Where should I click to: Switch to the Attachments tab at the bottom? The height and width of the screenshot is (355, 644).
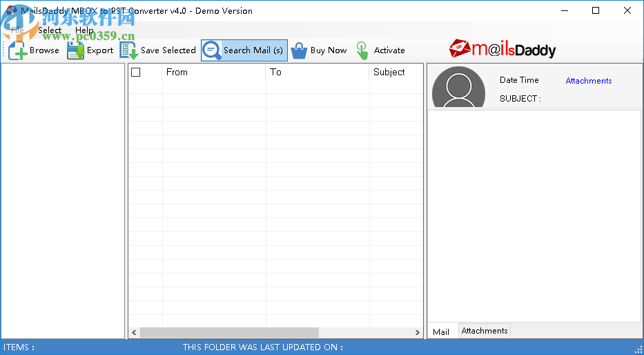(485, 331)
